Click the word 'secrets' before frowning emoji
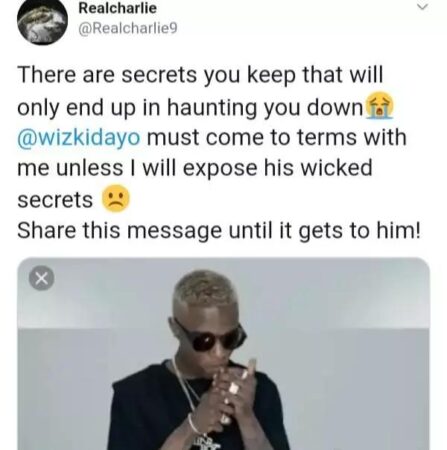 click(x=55, y=200)
